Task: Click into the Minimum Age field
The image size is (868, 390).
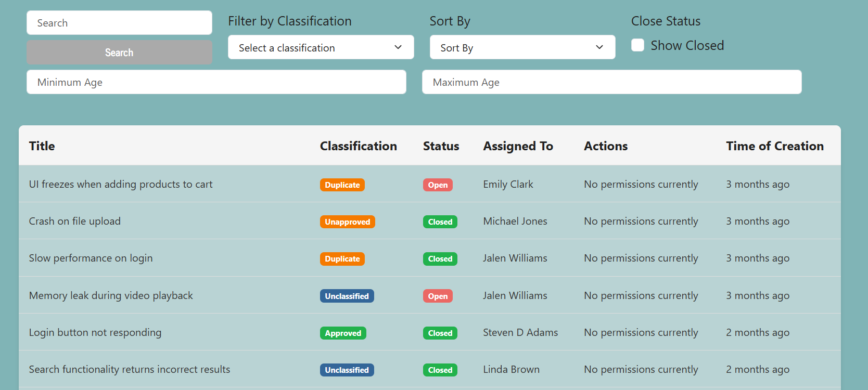Action: pos(216,82)
